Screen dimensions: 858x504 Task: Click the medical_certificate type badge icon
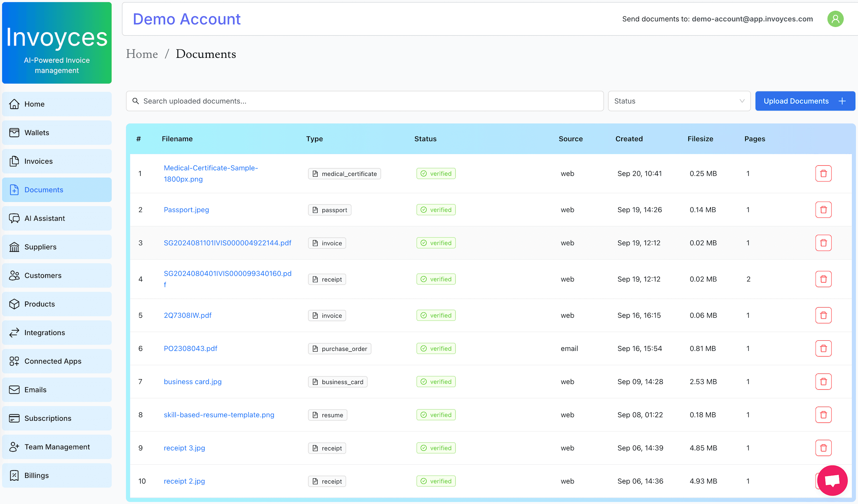click(x=316, y=174)
